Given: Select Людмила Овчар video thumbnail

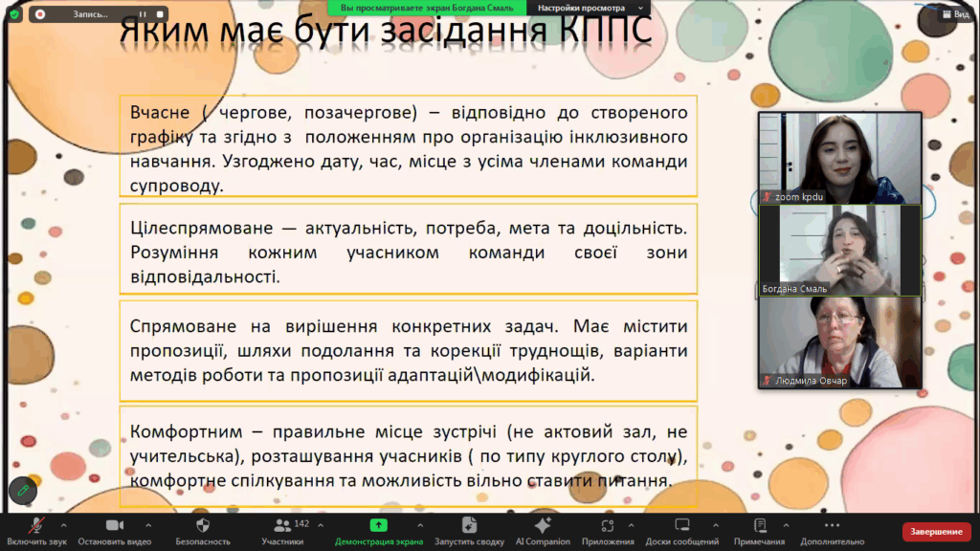Looking at the screenshot, I should pos(839,342).
